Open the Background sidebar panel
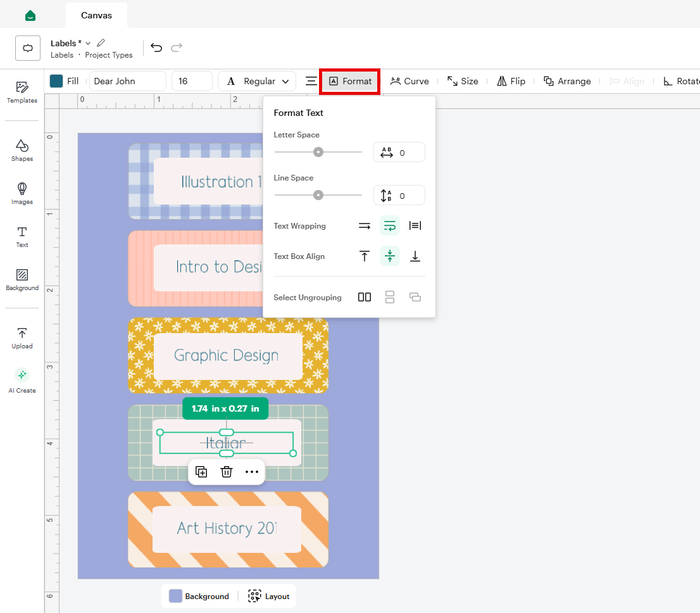Image resolution: width=700 pixels, height=613 pixels. (22, 280)
